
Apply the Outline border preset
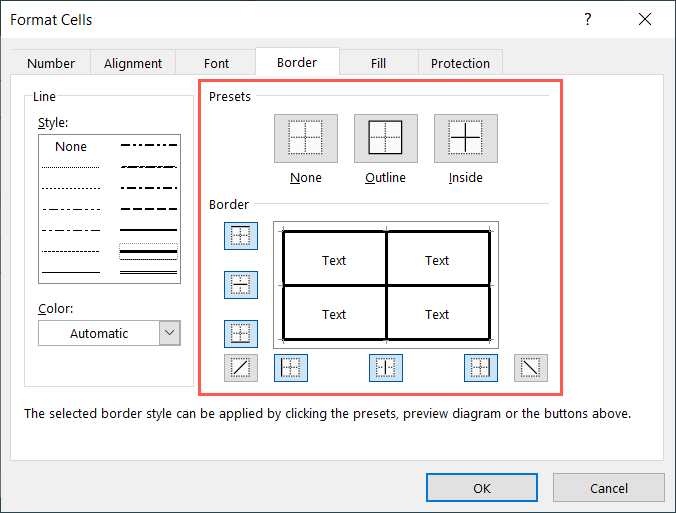click(385, 139)
